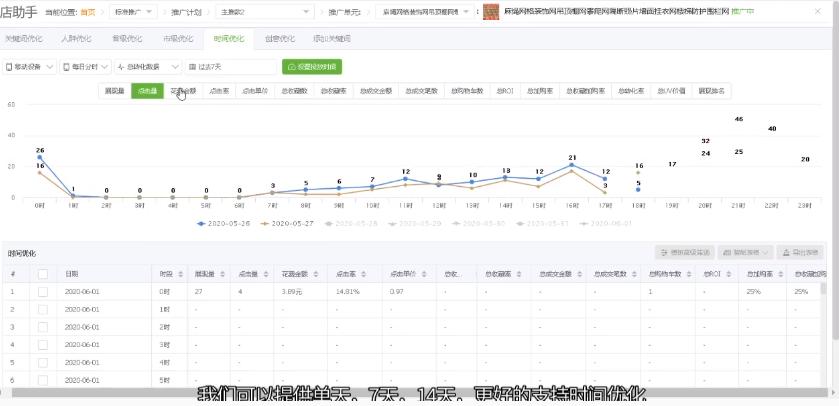Open the 每日分时 dropdown
The height and width of the screenshot is (406, 839).
[x=86, y=67]
